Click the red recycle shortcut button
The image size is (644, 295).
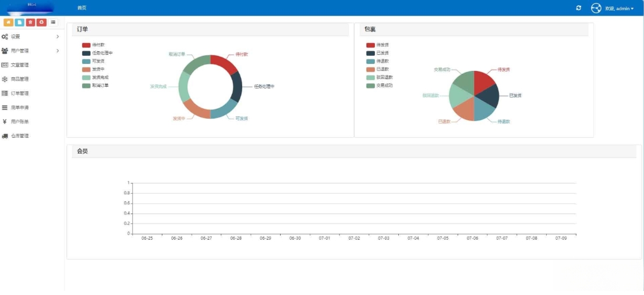[x=41, y=22]
